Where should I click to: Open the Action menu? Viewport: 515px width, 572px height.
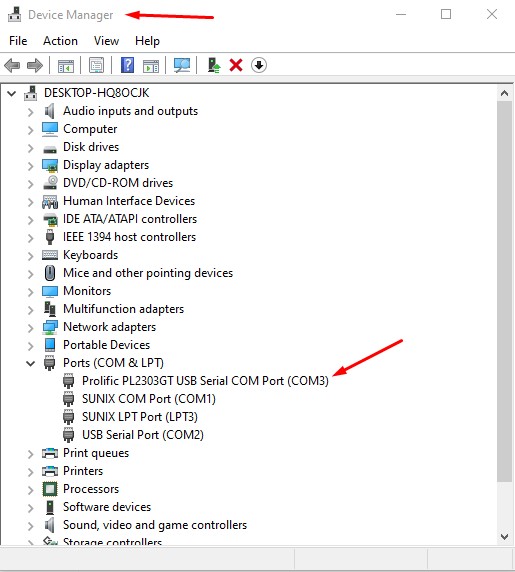[60, 41]
